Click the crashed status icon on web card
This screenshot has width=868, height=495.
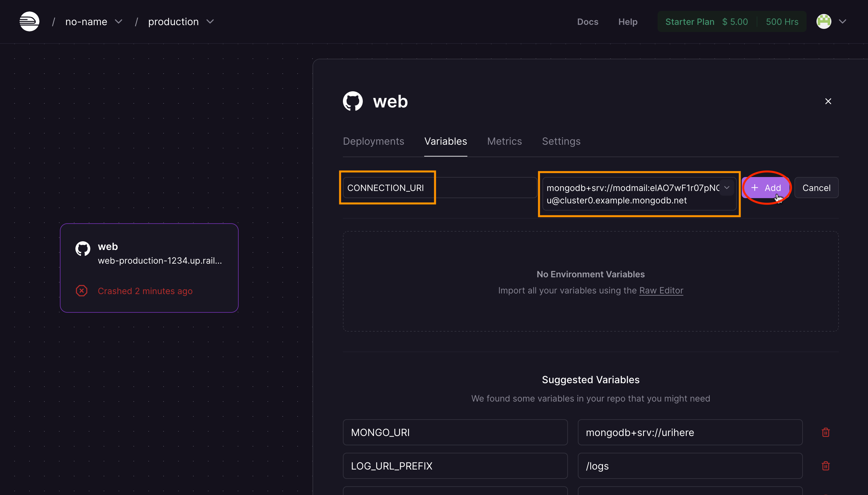(82, 291)
